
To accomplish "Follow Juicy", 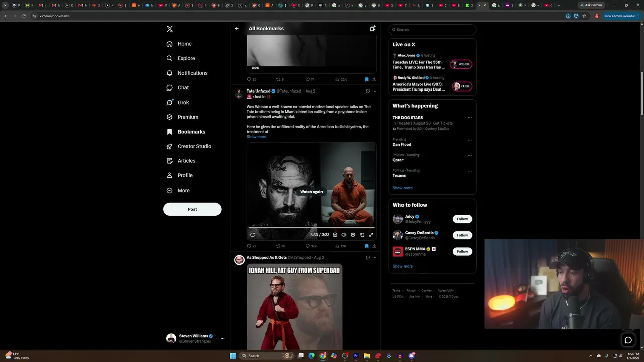I will pos(462,219).
